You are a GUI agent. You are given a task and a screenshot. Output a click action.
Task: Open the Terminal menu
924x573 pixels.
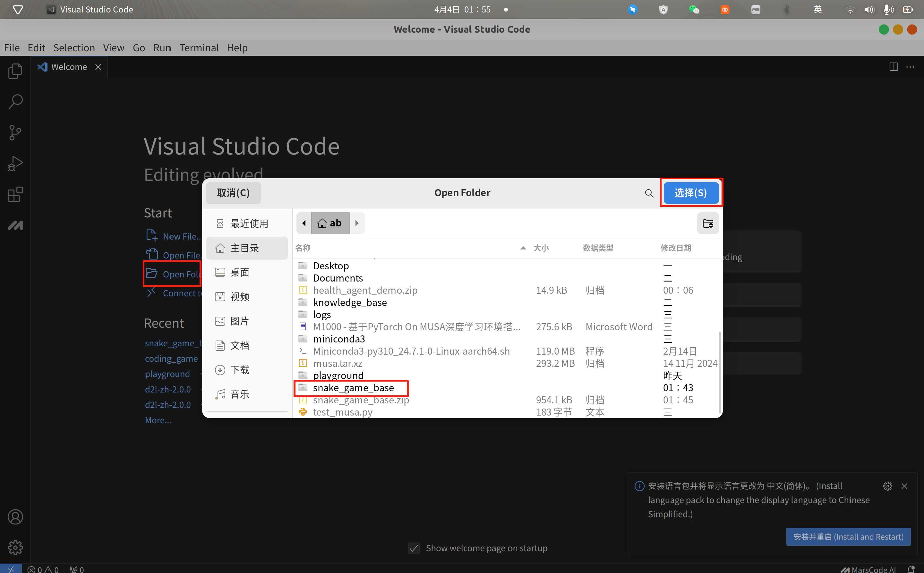[199, 48]
